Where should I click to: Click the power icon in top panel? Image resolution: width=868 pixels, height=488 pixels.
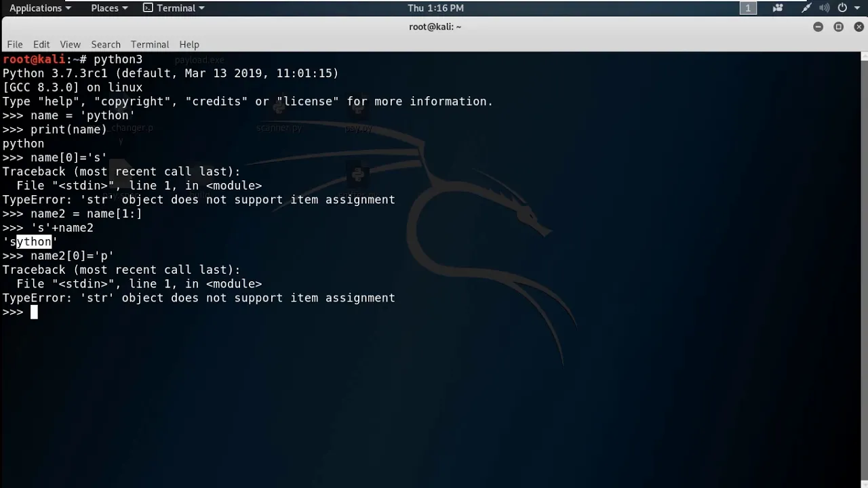(x=842, y=8)
